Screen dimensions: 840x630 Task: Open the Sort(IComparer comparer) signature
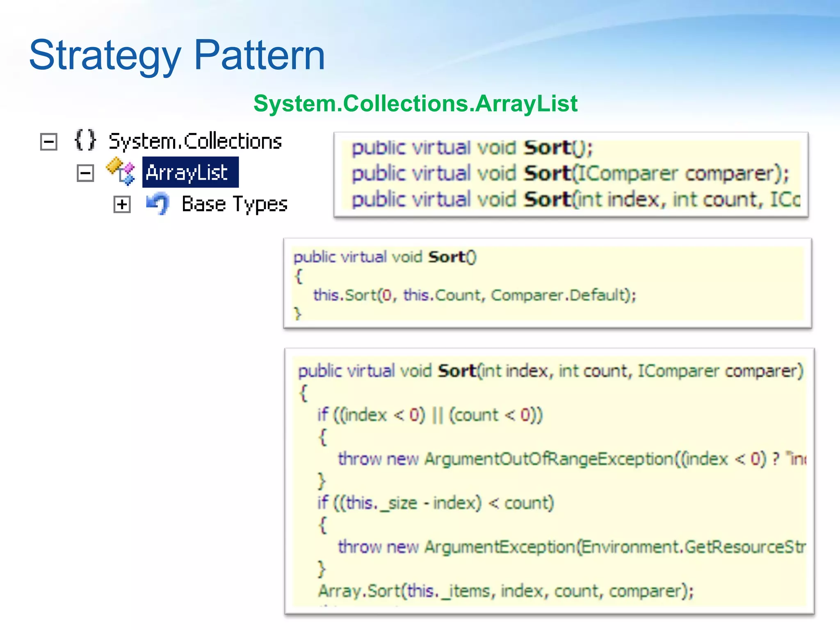point(570,173)
